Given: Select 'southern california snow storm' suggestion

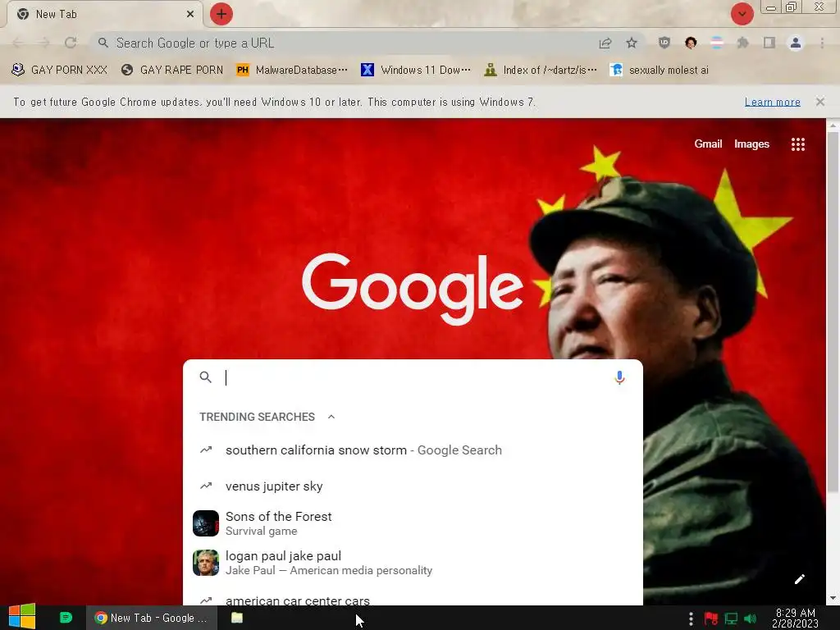Looking at the screenshot, I should click(413, 450).
